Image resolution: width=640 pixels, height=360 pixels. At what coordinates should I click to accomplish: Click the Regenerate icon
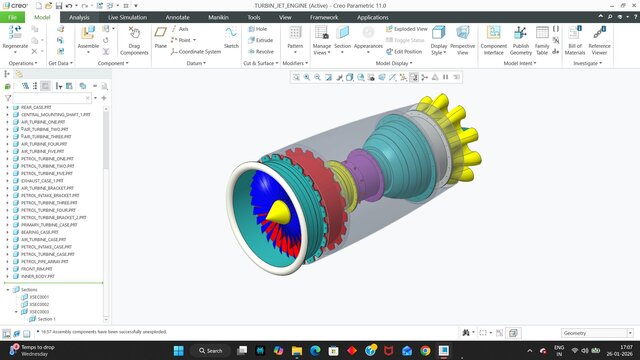[15, 32]
